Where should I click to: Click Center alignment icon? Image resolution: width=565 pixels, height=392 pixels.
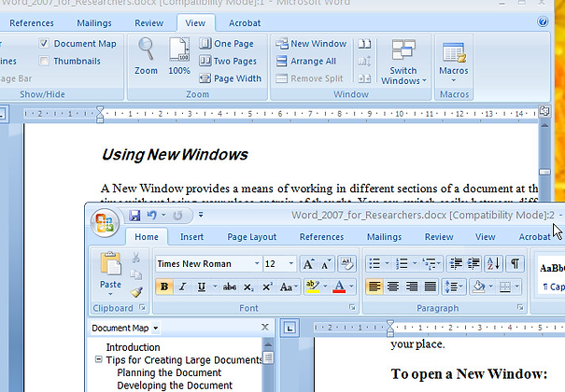393,287
